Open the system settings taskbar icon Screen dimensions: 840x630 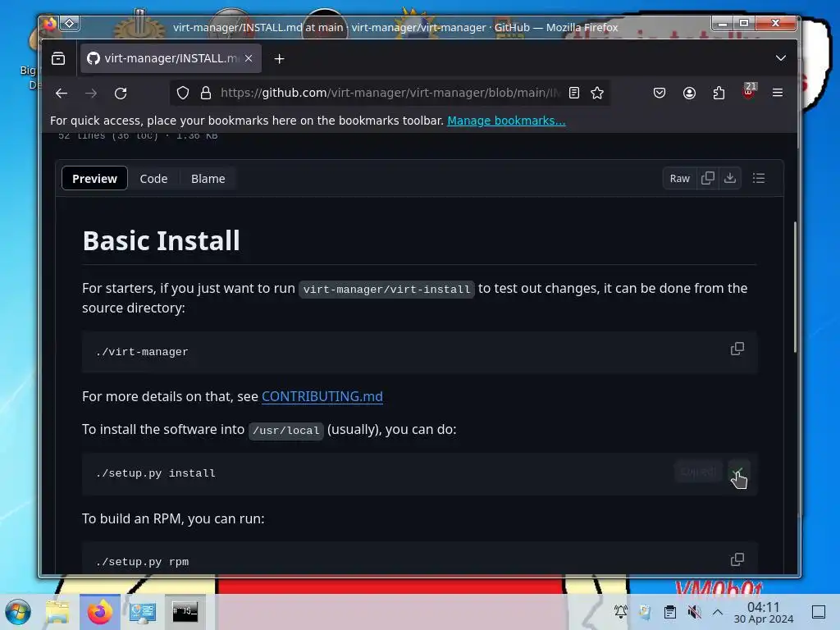pos(143,612)
